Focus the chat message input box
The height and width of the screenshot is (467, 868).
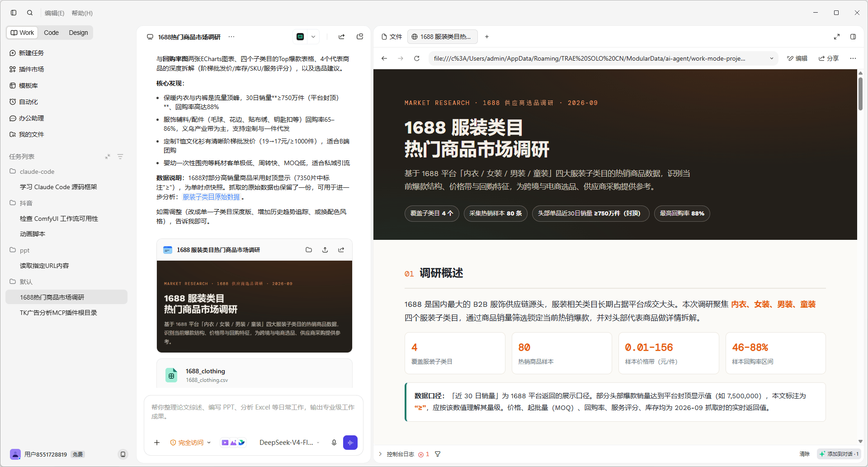tap(254, 412)
